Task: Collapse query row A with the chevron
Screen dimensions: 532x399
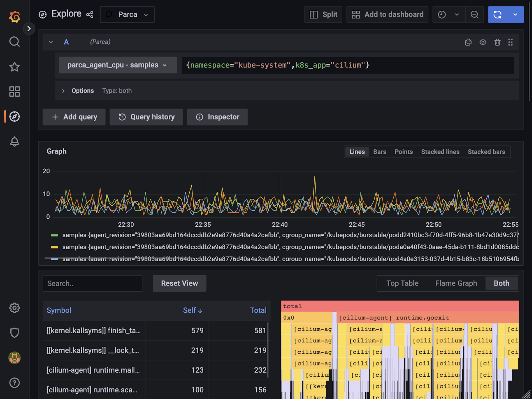Action: (x=51, y=42)
